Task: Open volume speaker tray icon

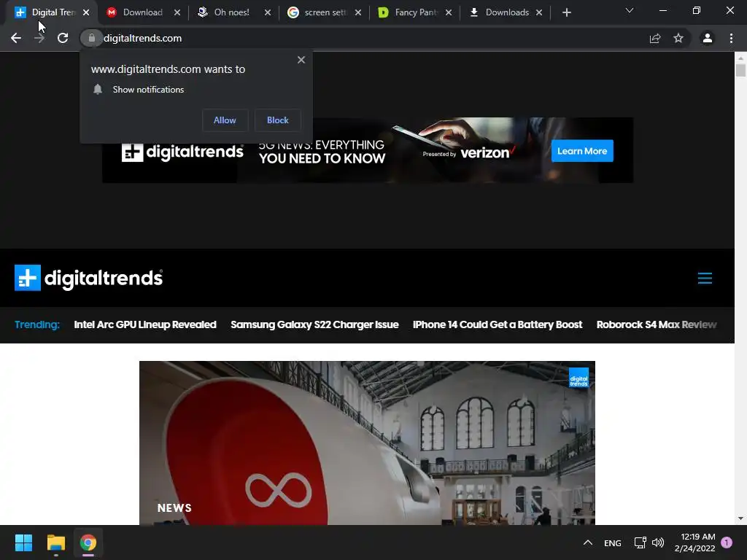Action: click(x=658, y=542)
